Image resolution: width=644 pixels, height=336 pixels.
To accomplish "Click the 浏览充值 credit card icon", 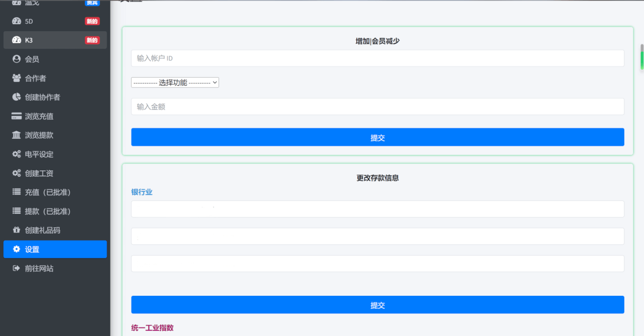I will [x=16, y=116].
